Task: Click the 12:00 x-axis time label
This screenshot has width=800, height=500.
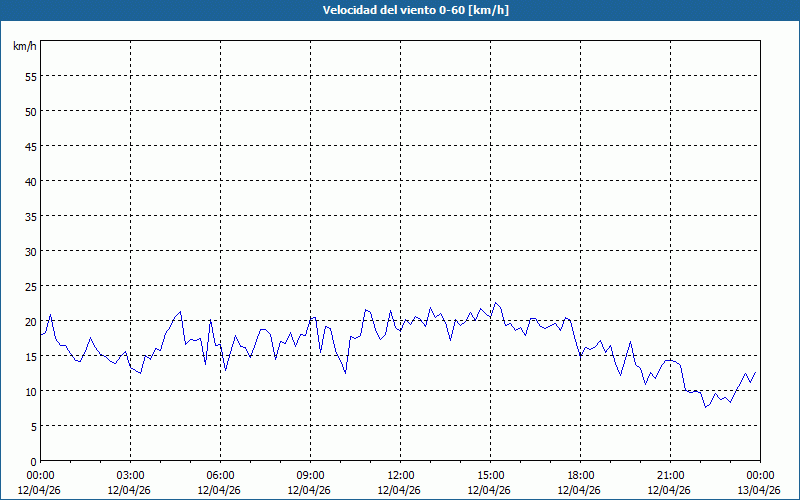Action: 400,475
